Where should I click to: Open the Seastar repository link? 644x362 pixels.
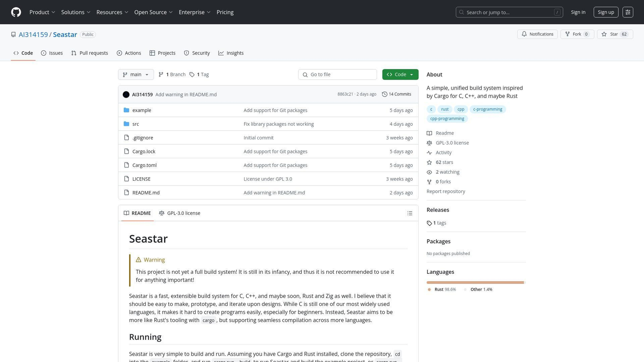pyautogui.click(x=65, y=34)
